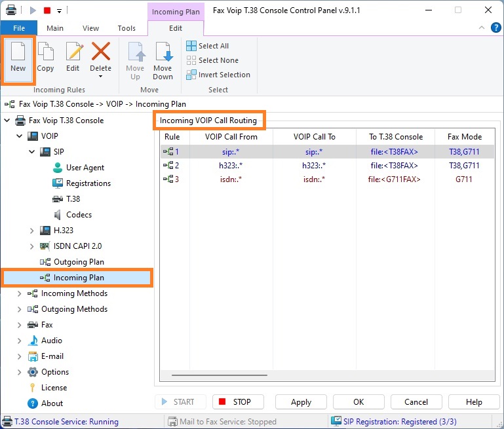Collapse the Fax Voip T.38 Console root node
The height and width of the screenshot is (429, 504).
click(7, 121)
